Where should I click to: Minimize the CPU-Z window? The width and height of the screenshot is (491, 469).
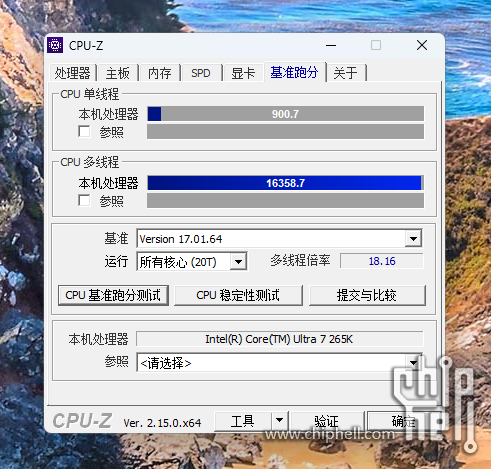click(331, 45)
